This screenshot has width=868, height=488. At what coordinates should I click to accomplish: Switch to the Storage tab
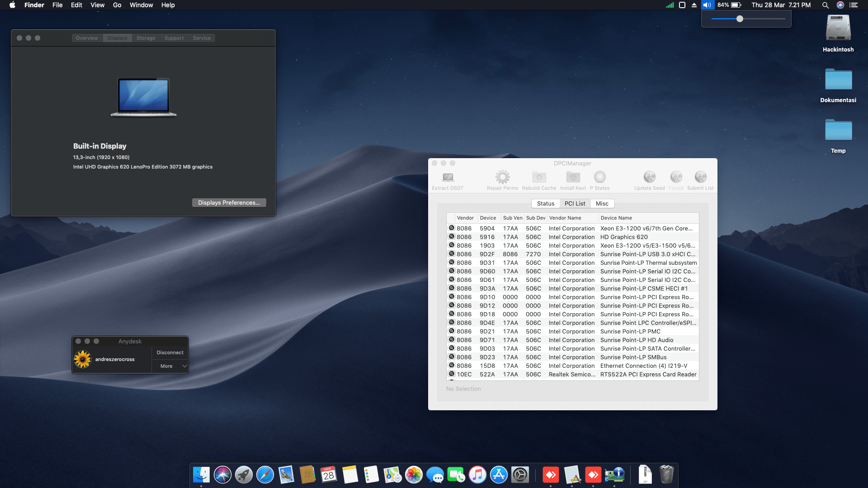click(x=146, y=38)
